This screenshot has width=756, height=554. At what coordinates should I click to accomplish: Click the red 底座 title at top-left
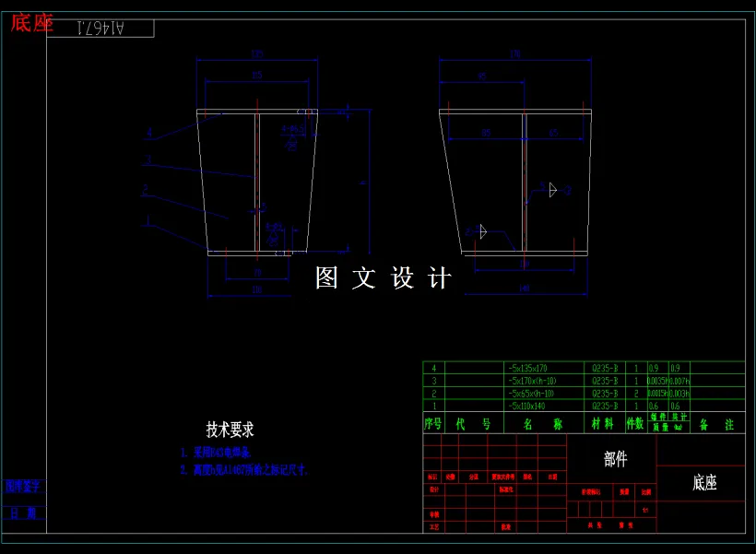tap(32, 23)
